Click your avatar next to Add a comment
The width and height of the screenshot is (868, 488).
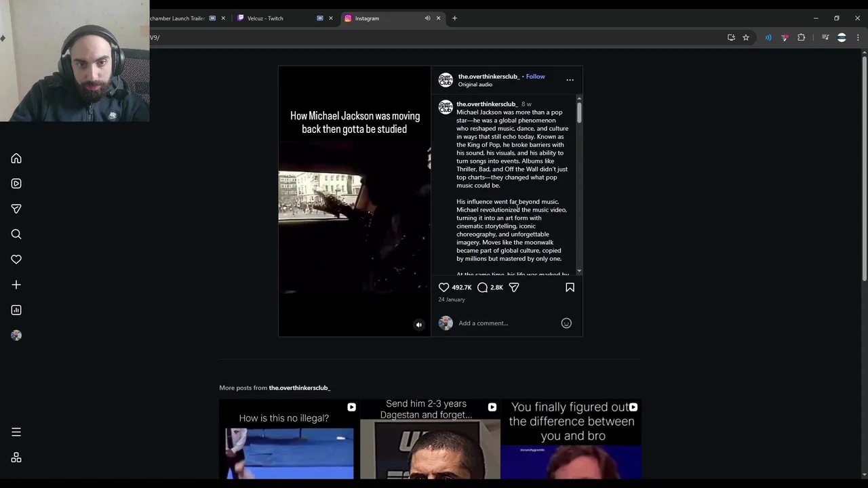(446, 323)
